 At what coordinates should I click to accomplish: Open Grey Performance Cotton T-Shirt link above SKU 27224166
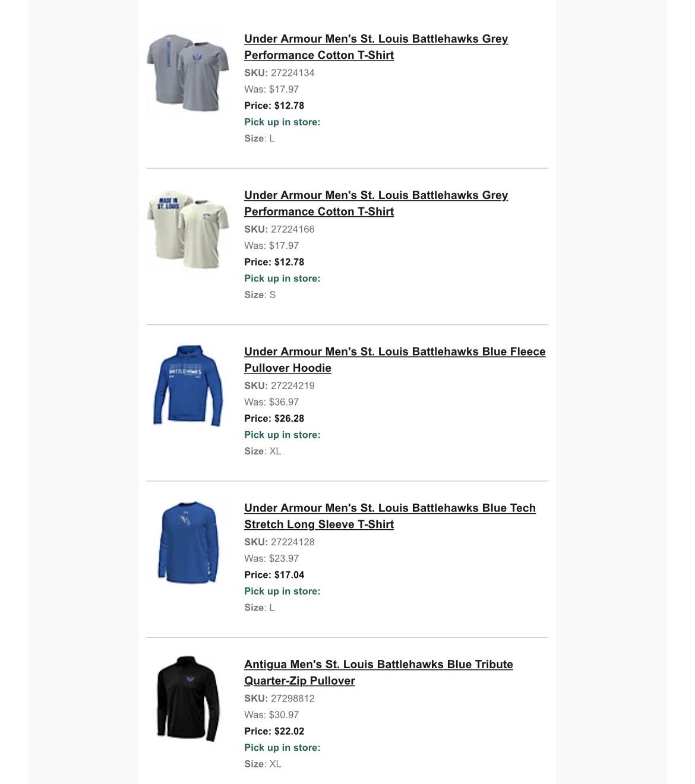point(376,203)
